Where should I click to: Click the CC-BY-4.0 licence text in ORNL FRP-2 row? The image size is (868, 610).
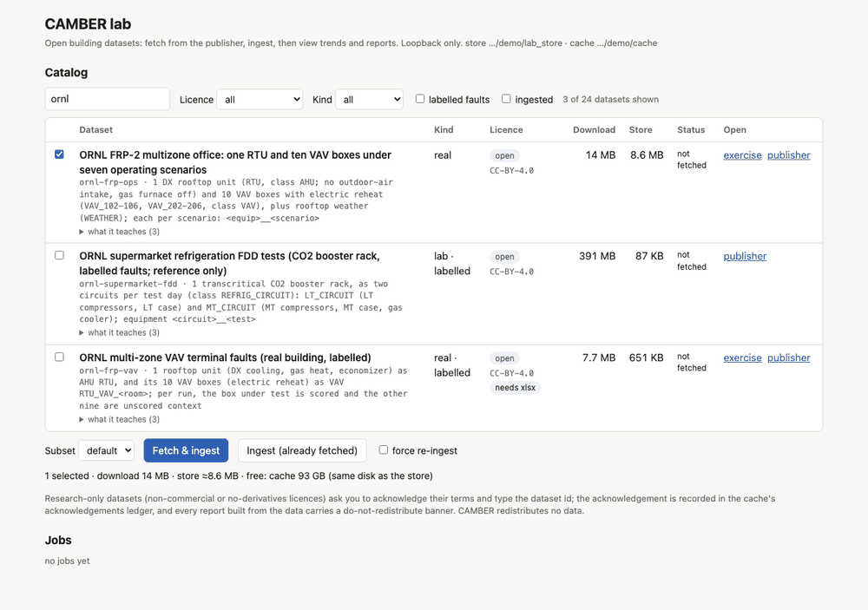coord(511,170)
